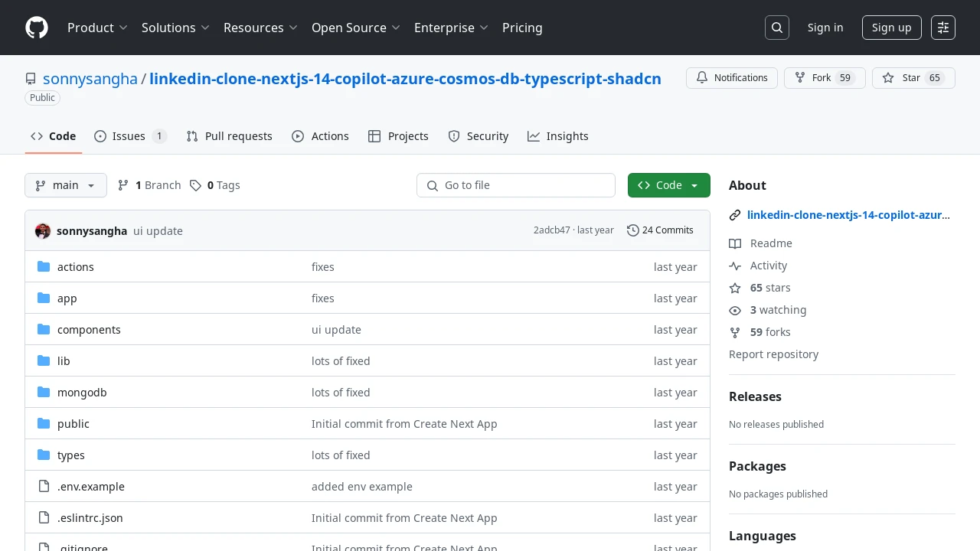Open the mongodb folder name
980x551 pixels.
click(82, 393)
